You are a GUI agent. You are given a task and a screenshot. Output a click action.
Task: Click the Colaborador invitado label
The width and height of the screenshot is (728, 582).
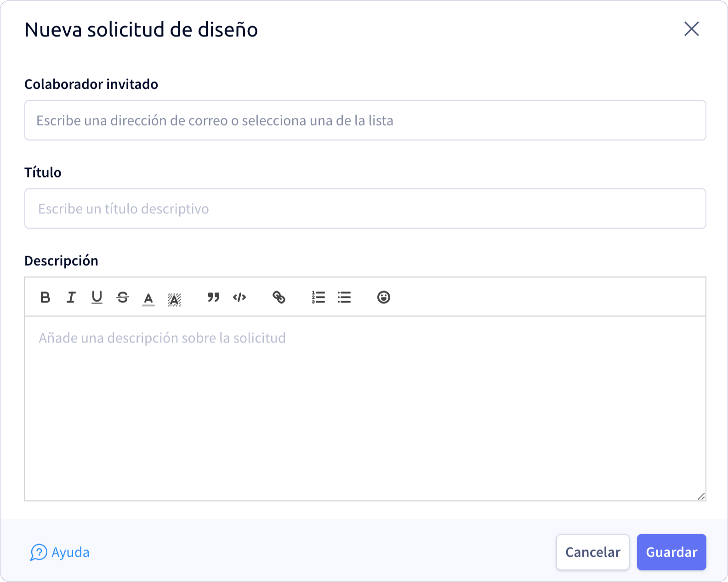91,84
